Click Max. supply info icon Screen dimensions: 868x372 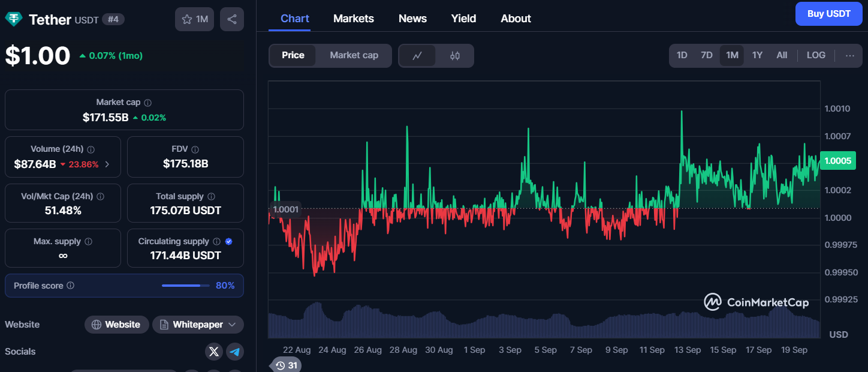click(x=89, y=242)
